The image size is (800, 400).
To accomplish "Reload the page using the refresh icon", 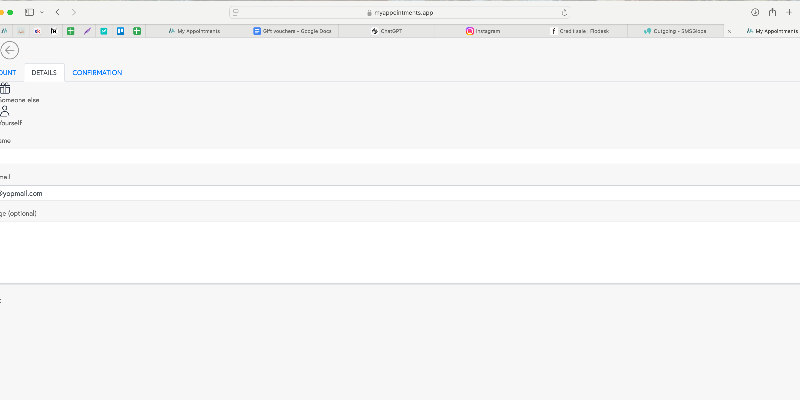I will (x=565, y=12).
